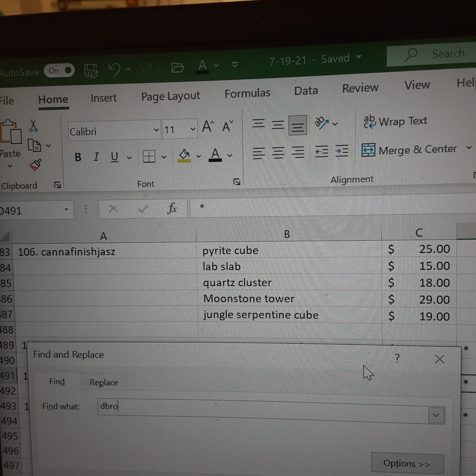Click Center alignment icon
The image size is (476, 476).
point(278,152)
